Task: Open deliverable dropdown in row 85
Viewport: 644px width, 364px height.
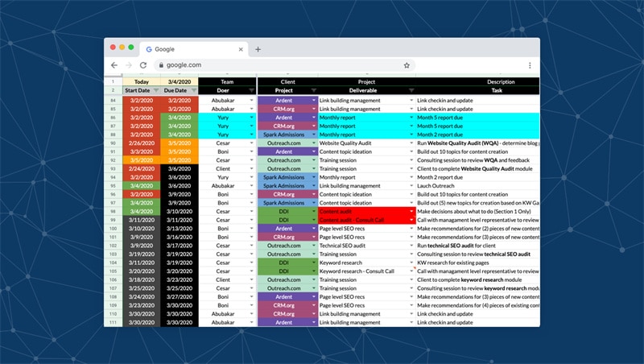Action: click(x=411, y=109)
